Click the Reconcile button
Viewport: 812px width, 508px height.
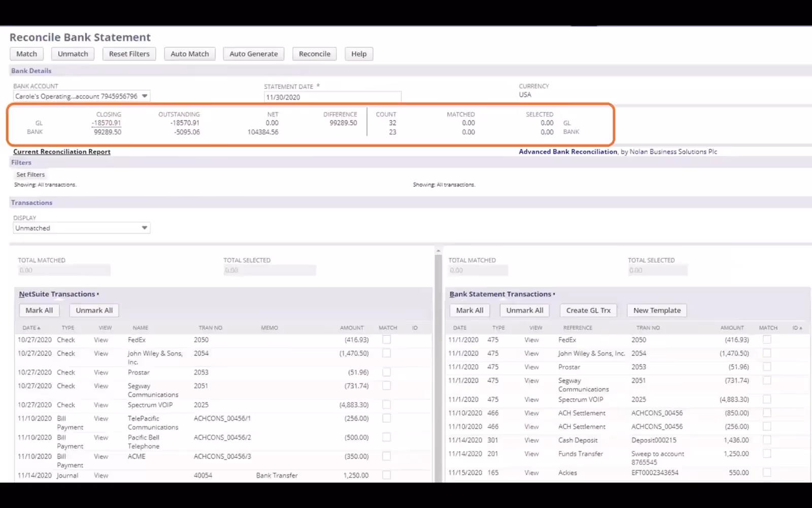pyautogui.click(x=314, y=53)
